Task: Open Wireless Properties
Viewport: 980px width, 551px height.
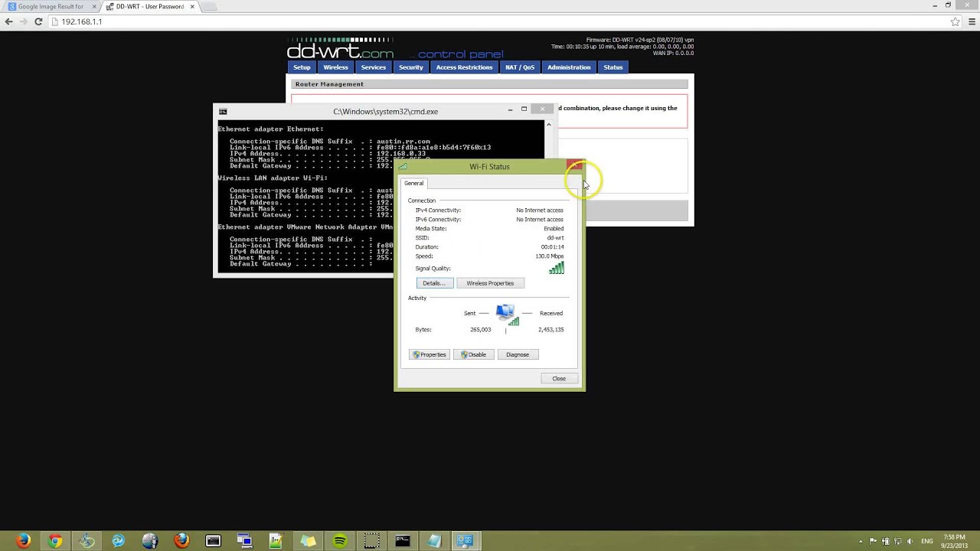Action: (490, 283)
